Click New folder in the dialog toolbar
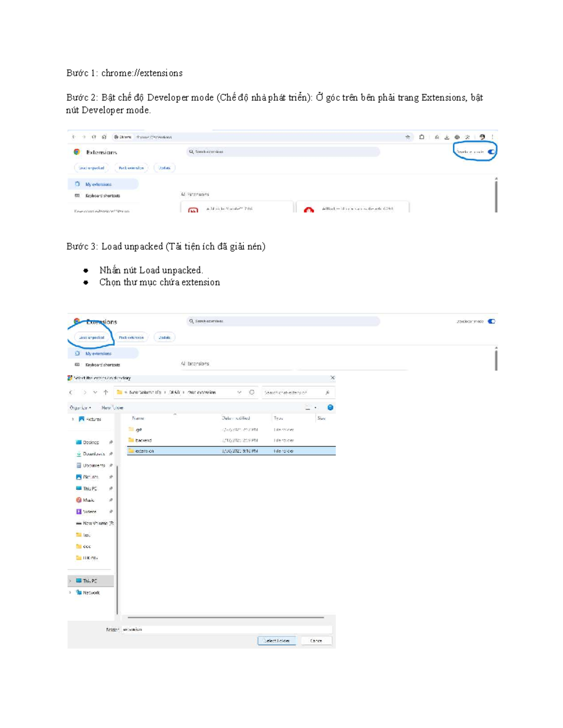This screenshot has width=563, height=728. click(113, 408)
